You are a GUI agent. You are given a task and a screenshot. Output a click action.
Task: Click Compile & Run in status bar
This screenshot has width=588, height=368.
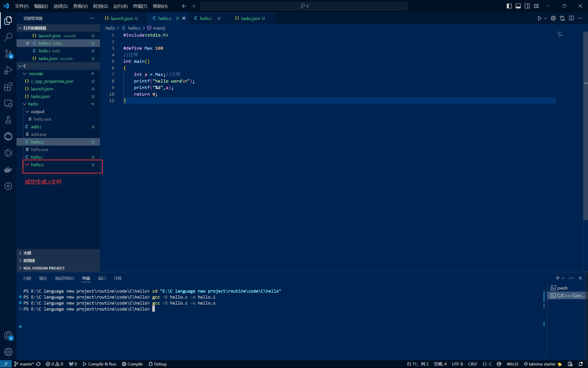tap(99, 364)
